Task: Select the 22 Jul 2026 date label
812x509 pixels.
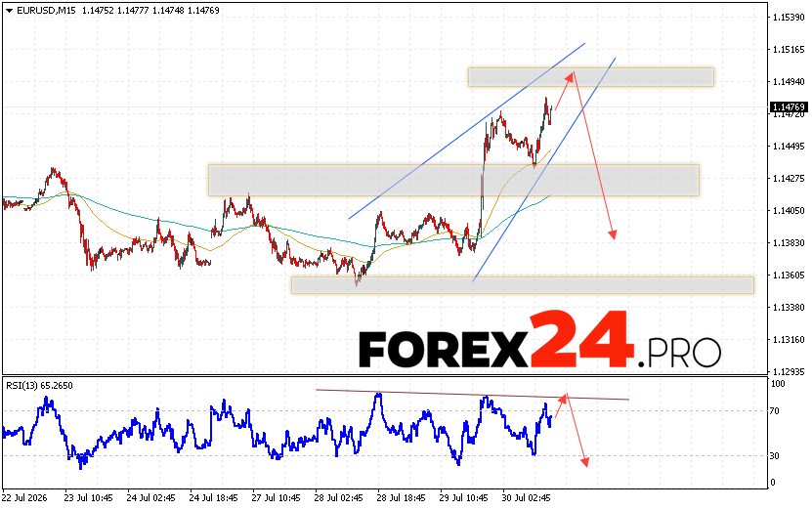Action: point(24,498)
